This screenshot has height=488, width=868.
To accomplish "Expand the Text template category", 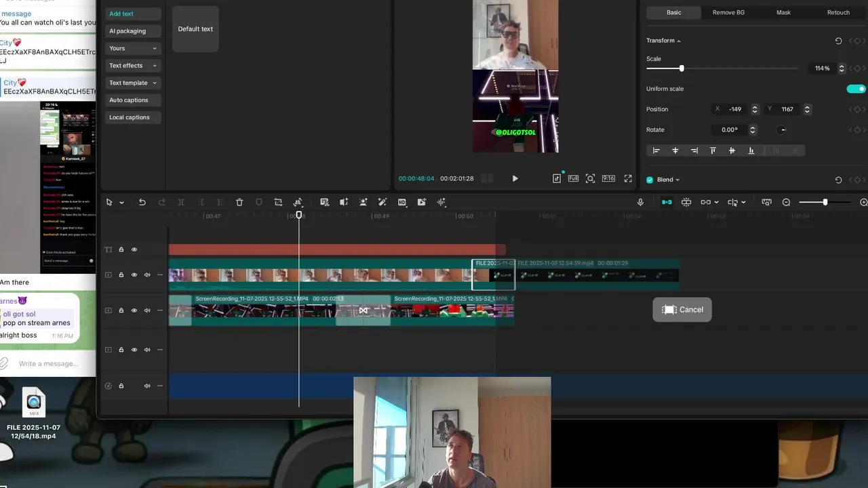I will tap(133, 83).
